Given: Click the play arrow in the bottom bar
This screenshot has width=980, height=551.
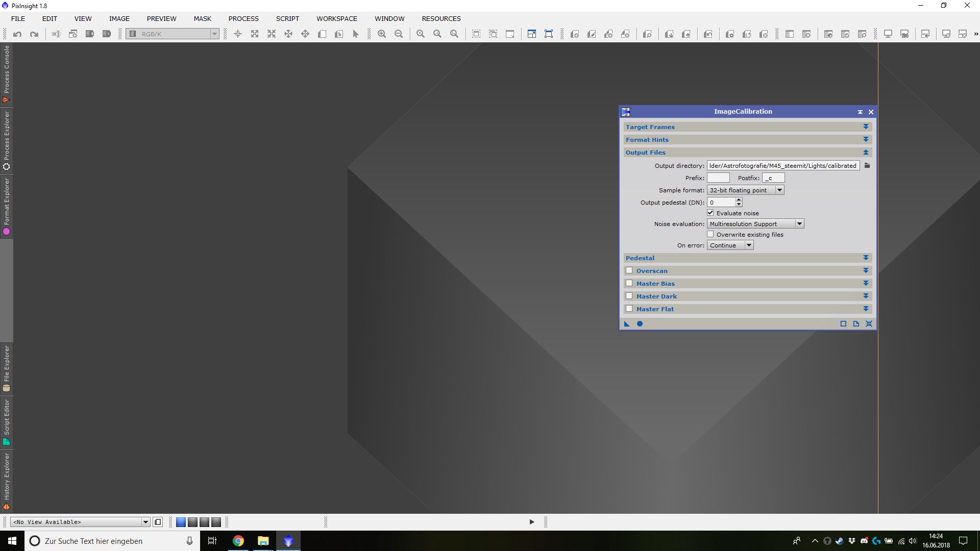Looking at the screenshot, I should coord(531,522).
